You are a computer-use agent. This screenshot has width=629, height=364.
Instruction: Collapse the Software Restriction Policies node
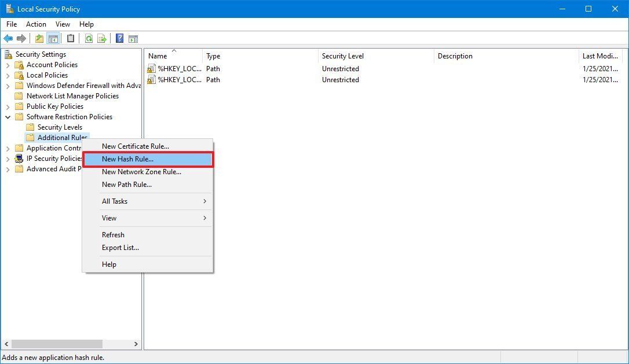tap(8, 117)
